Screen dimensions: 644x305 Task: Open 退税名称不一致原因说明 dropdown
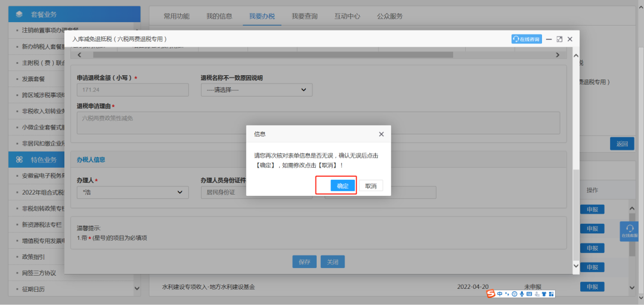(x=256, y=90)
